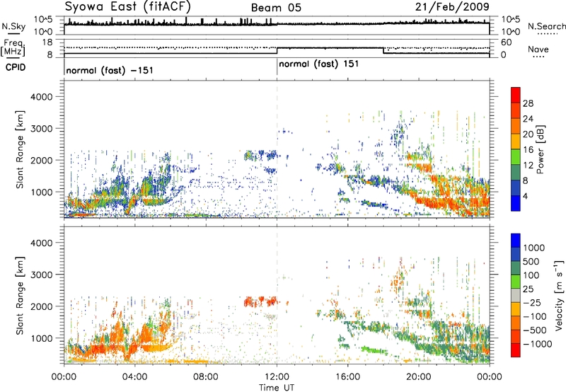
Task: Pick the bright blue bottom segment of power color bar
Action: coord(516,203)
